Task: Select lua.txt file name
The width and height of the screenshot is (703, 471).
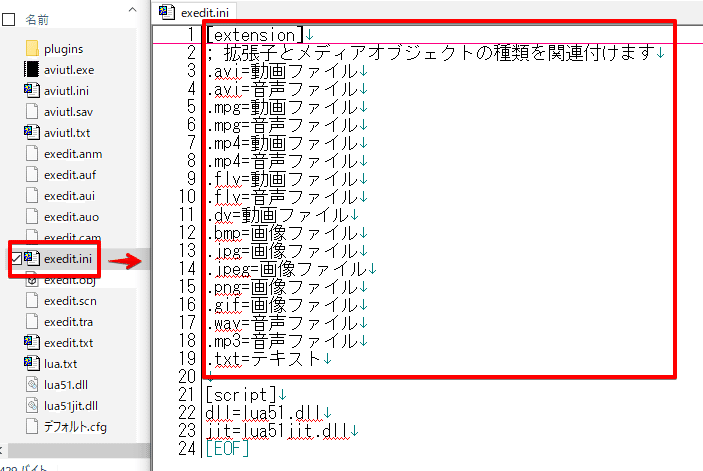Action: tap(61, 364)
